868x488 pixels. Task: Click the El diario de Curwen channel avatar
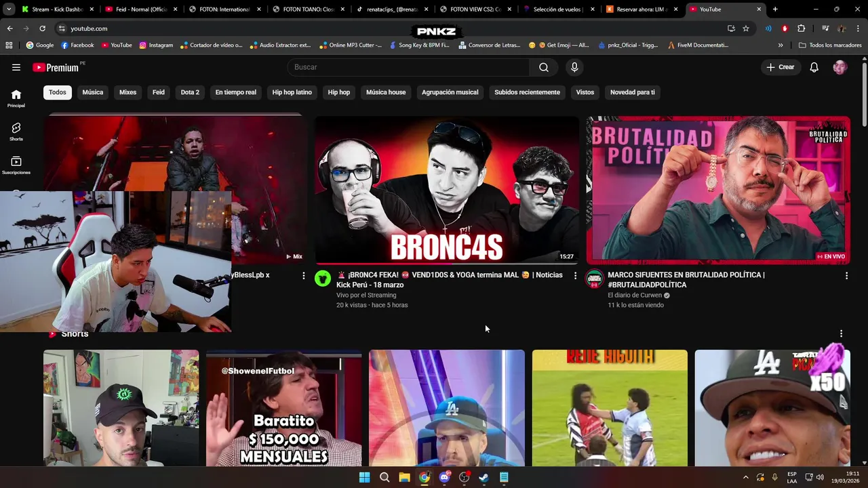(595, 279)
